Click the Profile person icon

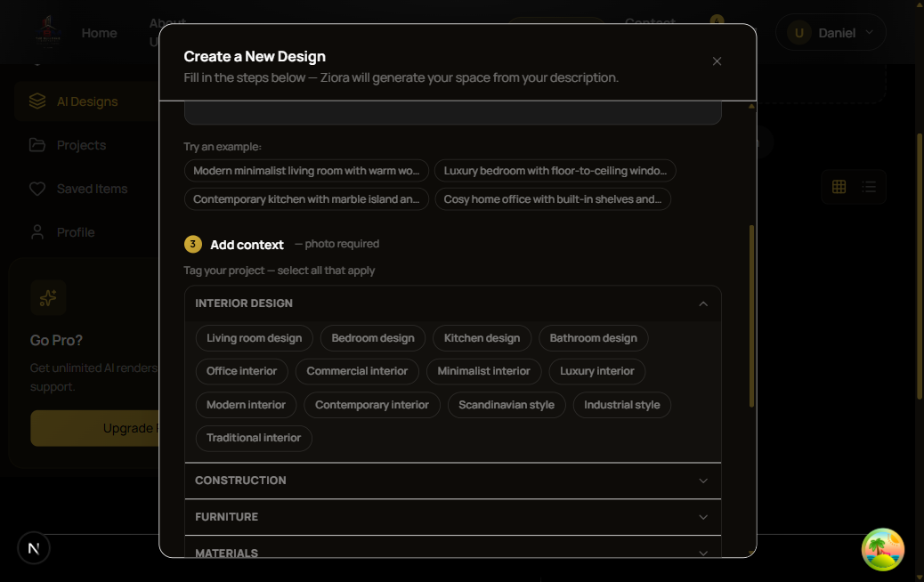coord(37,232)
